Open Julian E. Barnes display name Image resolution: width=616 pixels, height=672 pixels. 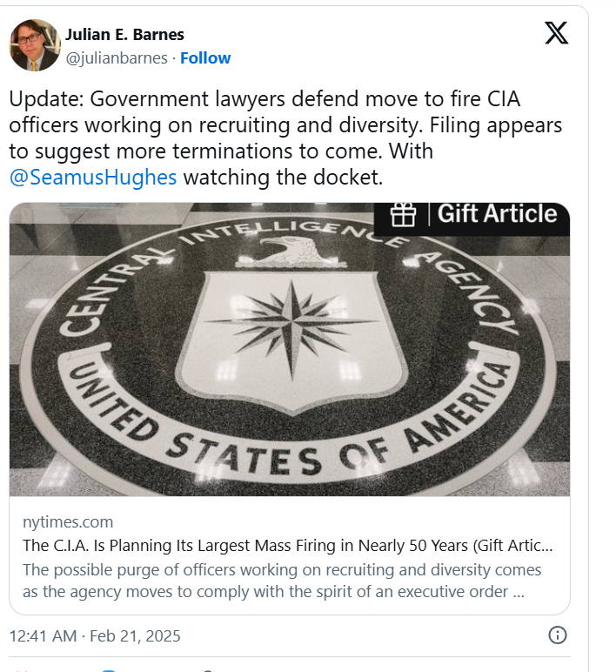pyautogui.click(x=124, y=35)
